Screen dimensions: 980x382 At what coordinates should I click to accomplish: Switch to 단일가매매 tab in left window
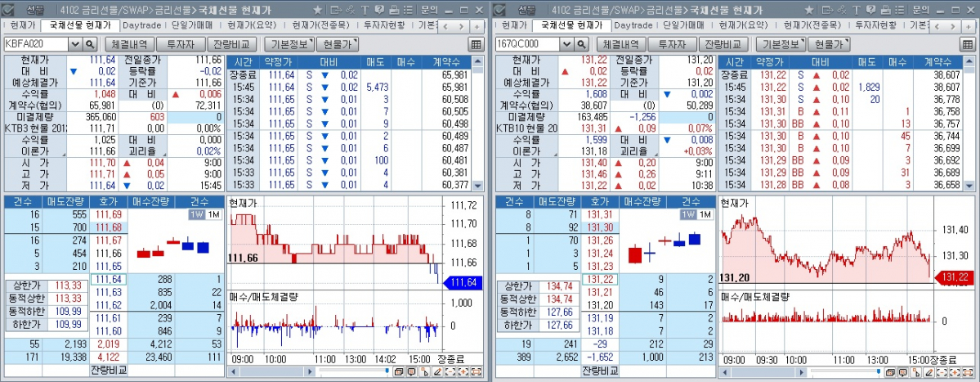click(x=193, y=25)
